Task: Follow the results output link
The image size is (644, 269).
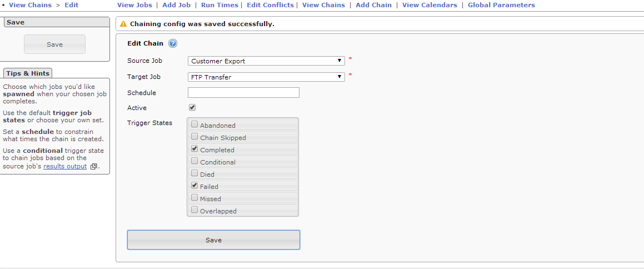Action: [x=65, y=166]
